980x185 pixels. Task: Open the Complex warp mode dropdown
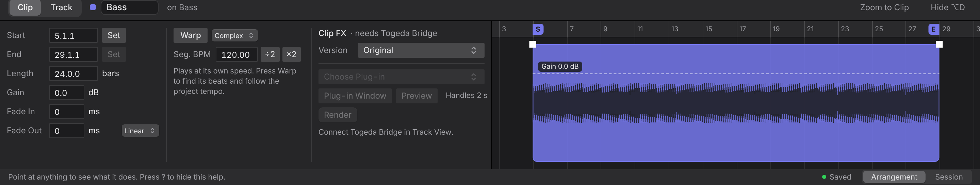click(x=234, y=35)
